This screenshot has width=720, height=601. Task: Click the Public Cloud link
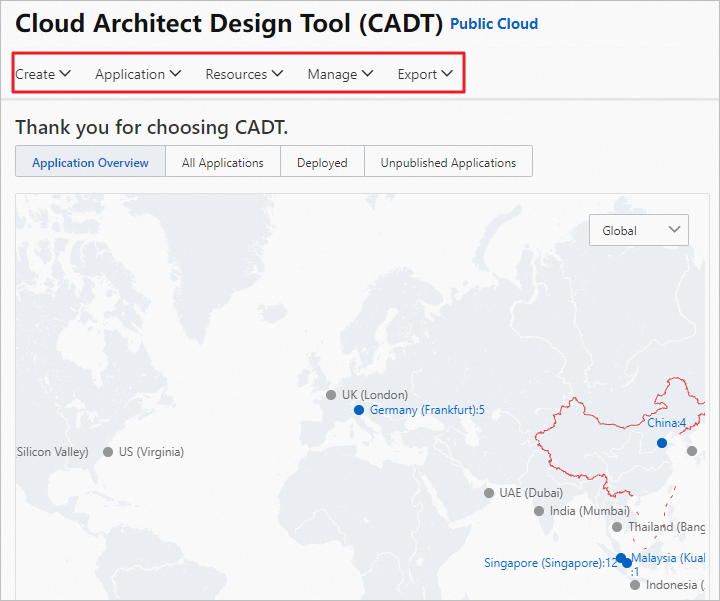pos(494,24)
